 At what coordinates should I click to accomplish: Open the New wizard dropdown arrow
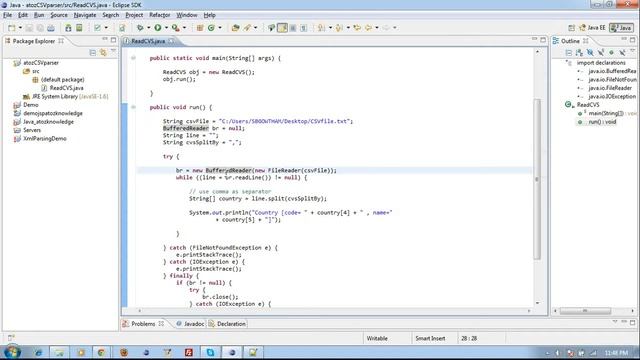[x=20, y=28]
